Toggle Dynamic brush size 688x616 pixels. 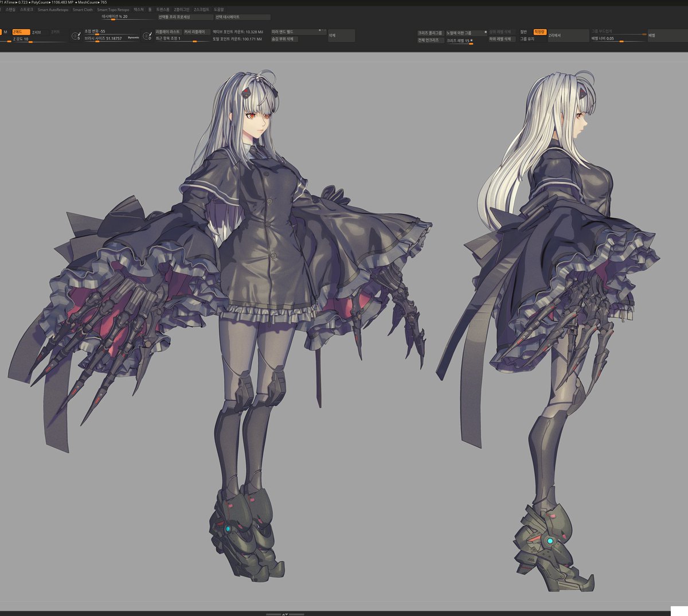tap(133, 37)
